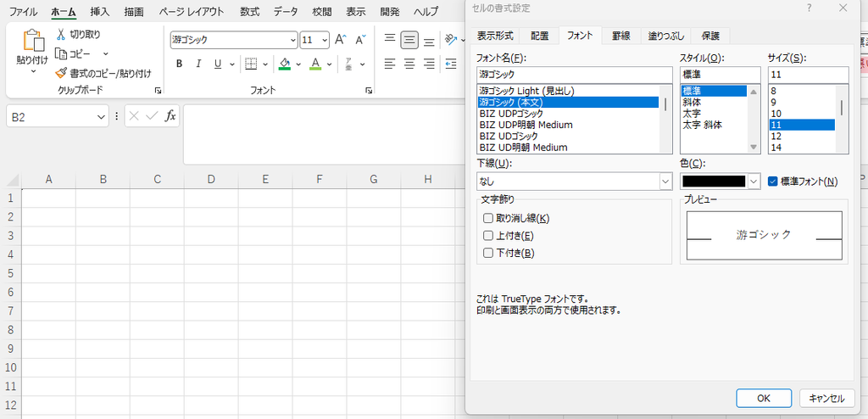Select 游ゴシック Light (見出し) font
868x419 pixels.
(568, 91)
